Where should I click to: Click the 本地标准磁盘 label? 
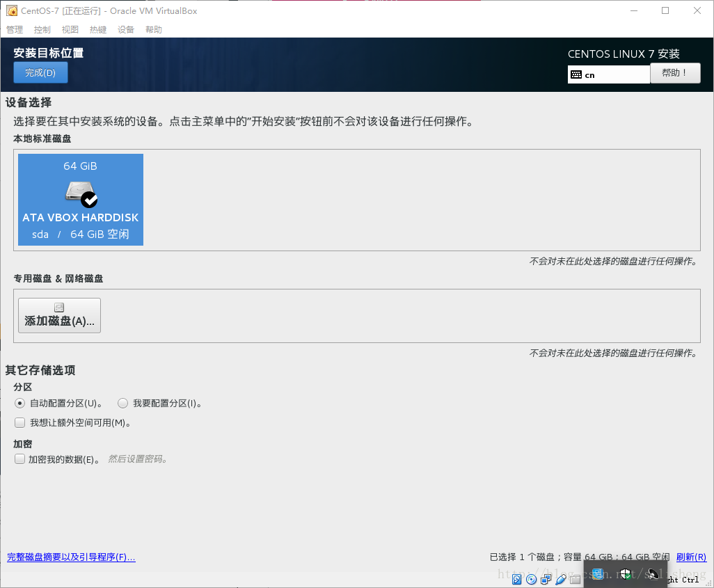coord(42,138)
